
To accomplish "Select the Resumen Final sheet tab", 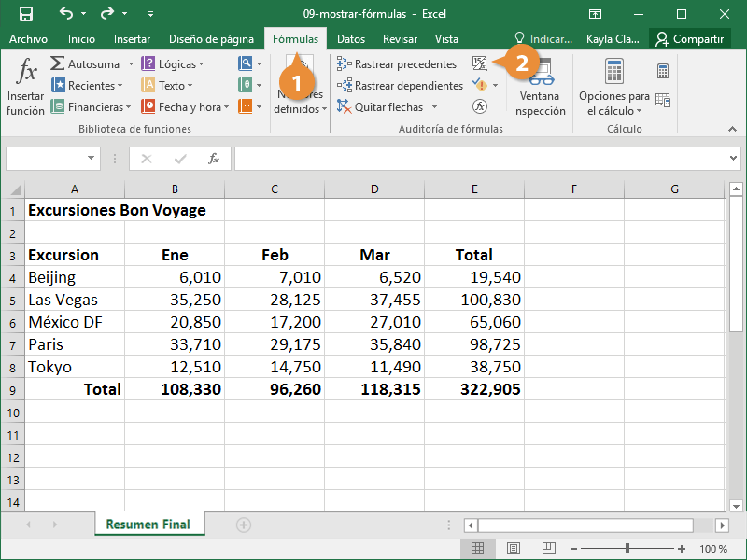I will click(x=148, y=525).
